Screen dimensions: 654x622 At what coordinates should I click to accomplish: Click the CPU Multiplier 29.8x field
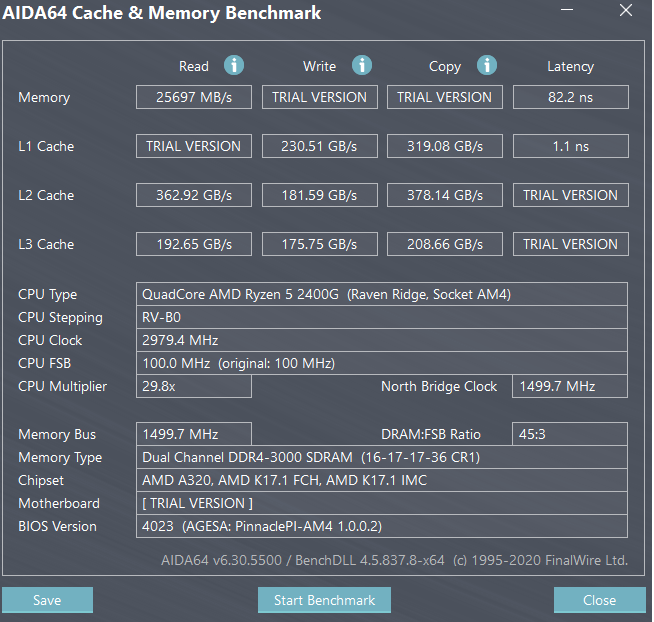point(194,386)
